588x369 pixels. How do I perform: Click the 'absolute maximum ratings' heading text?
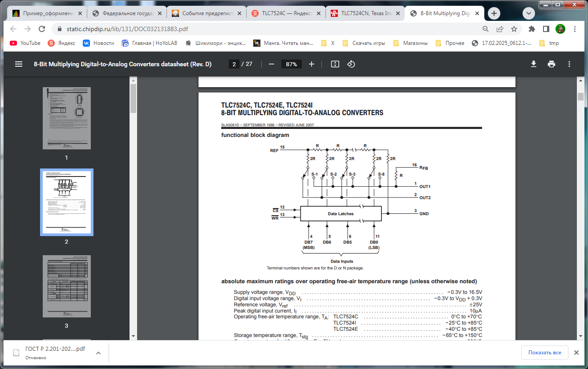(x=349, y=281)
